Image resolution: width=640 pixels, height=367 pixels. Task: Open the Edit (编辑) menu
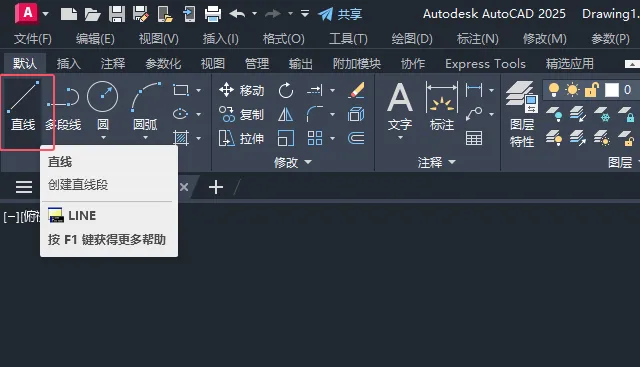pyautogui.click(x=95, y=39)
